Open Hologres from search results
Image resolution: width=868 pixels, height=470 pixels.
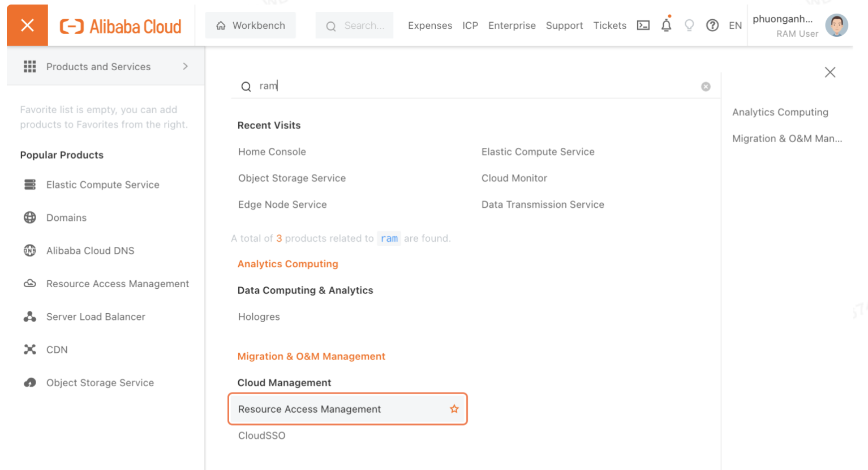coord(259,317)
